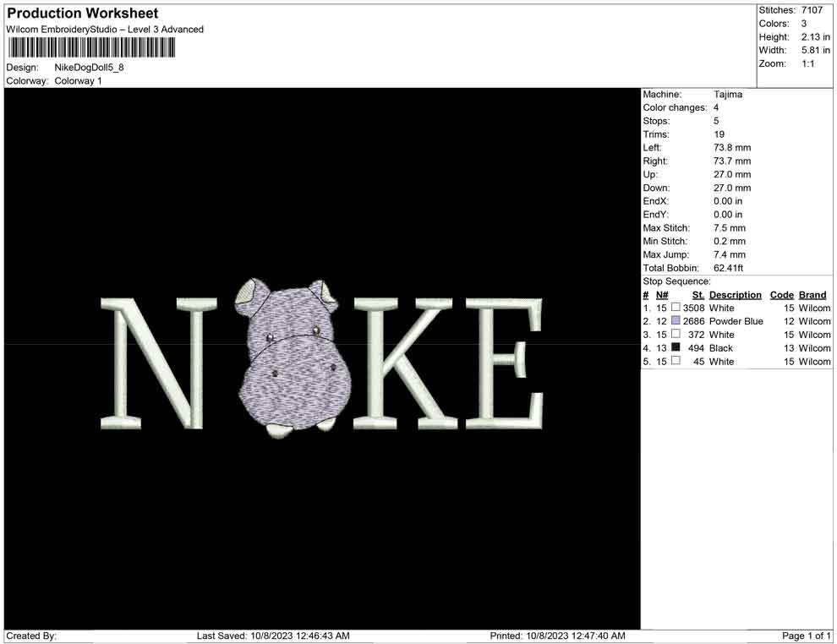Image resolution: width=837 pixels, height=644 pixels.
Task: Click the stitches value '7107'
Action: [x=812, y=10]
